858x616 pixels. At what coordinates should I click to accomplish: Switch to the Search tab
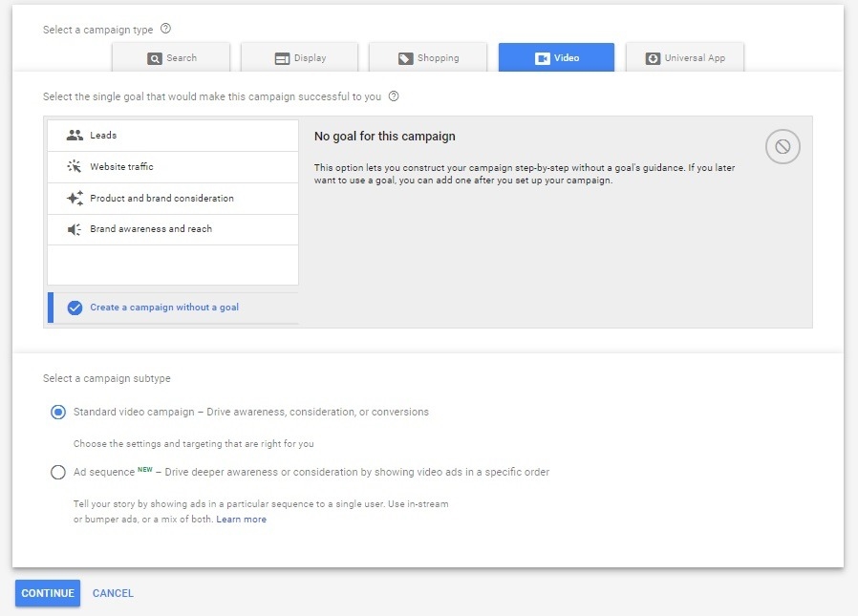[172, 57]
